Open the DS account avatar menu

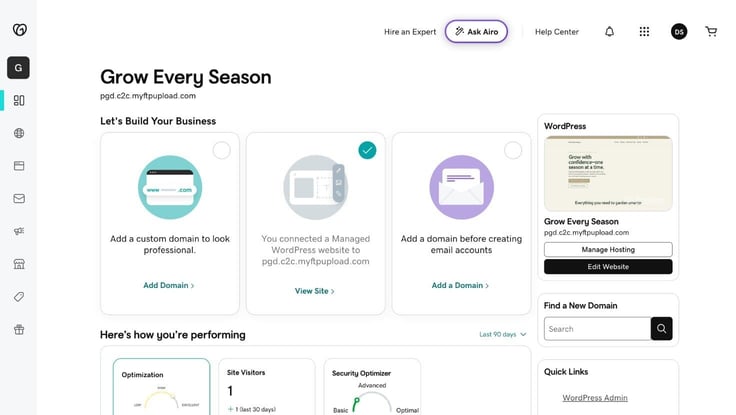coord(679,31)
